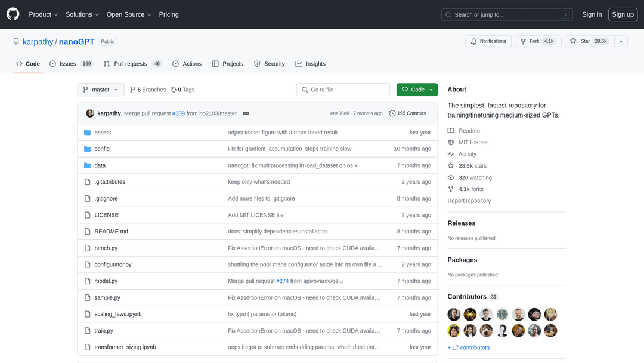Open the LICENSE file

pyautogui.click(x=106, y=215)
